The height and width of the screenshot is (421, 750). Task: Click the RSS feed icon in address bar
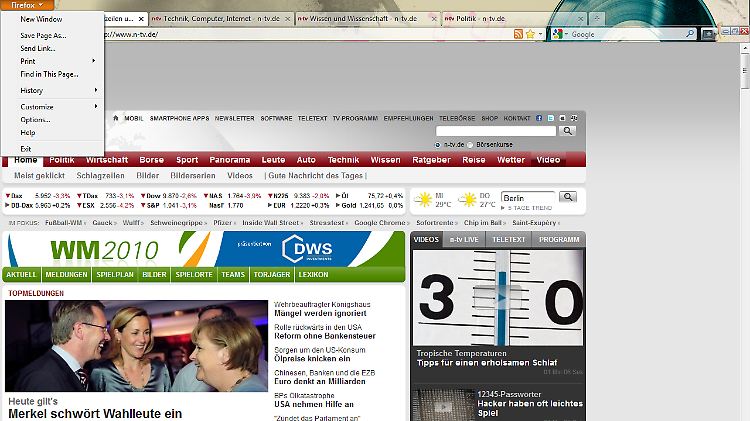(518, 34)
